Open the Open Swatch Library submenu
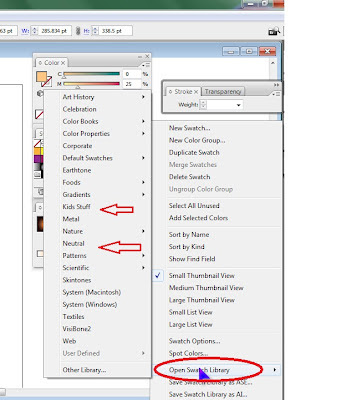Viewport: 362px width, 400px height. tap(217, 370)
